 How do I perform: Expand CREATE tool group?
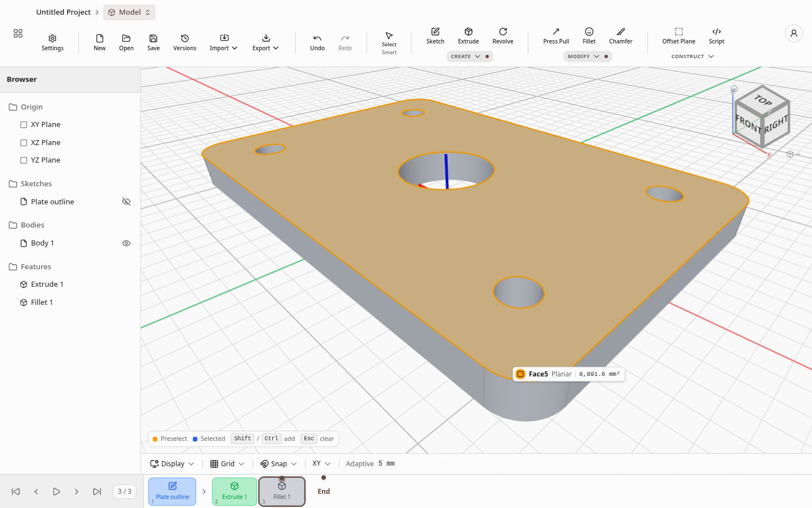coord(470,56)
